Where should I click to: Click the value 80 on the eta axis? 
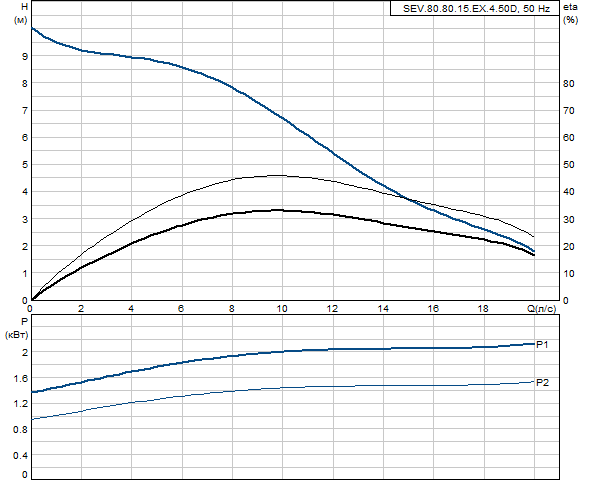tap(568, 83)
